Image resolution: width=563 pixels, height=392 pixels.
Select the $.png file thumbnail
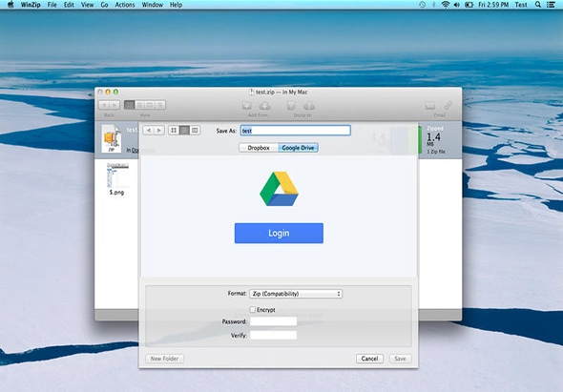[117, 175]
